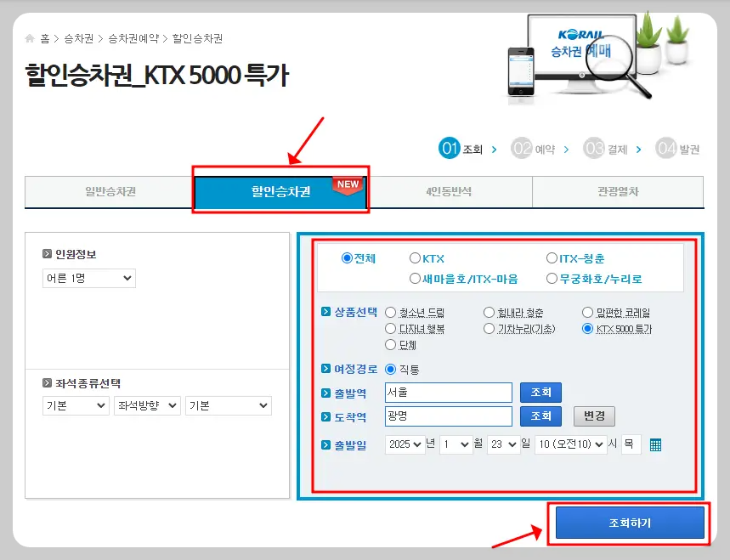The width and height of the screenshot is (730, 560).
Task: Click the 변경 button beside 도착역
Action: click(592, 416)
